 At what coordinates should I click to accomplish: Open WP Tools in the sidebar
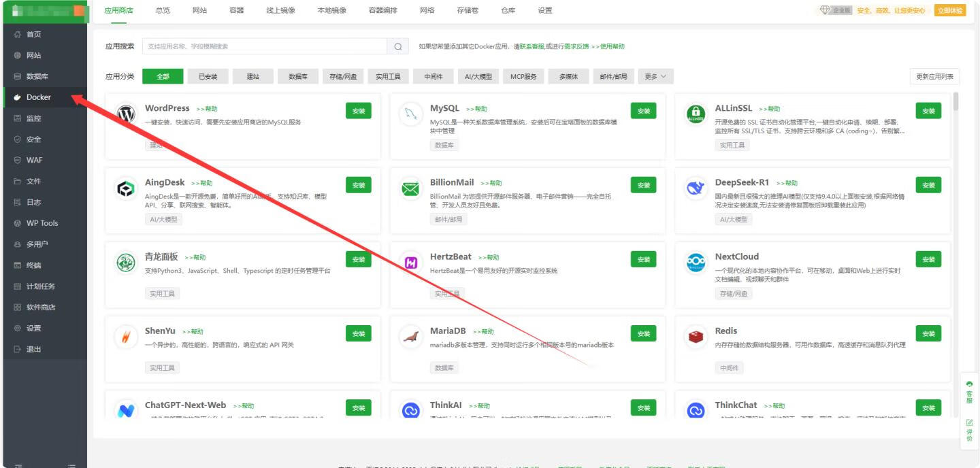pyautogui.click(x=44, y=223)
